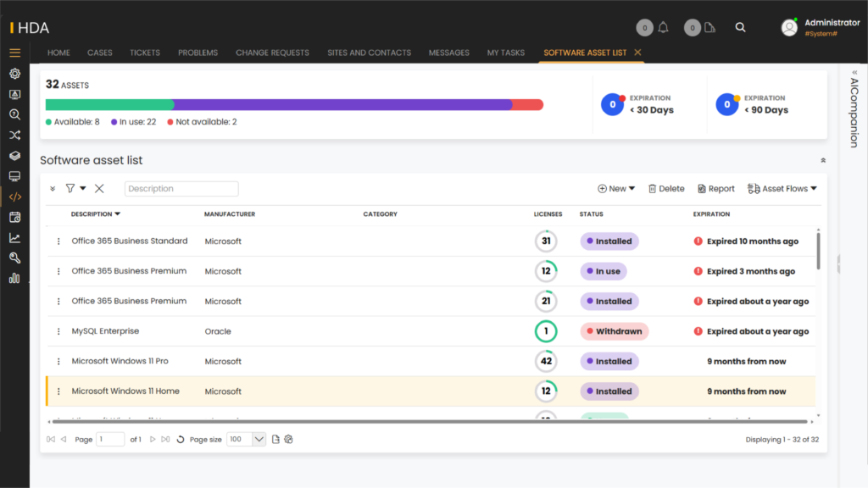Select the code brackets software icon in the sidebar
The height and width of the screenshot is (488, 868).
click(x=15, y=197)
